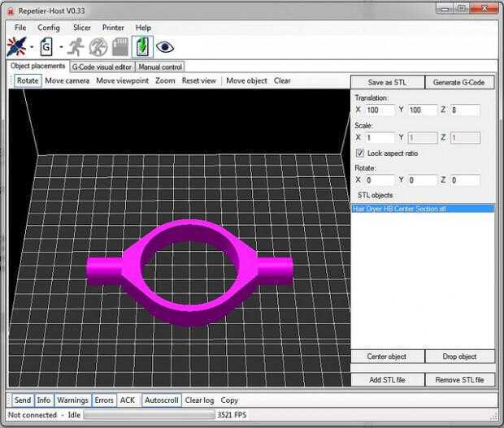Toggle Autoscroll in the log toolbar
The image size is (504, 428).
[161, 400]
